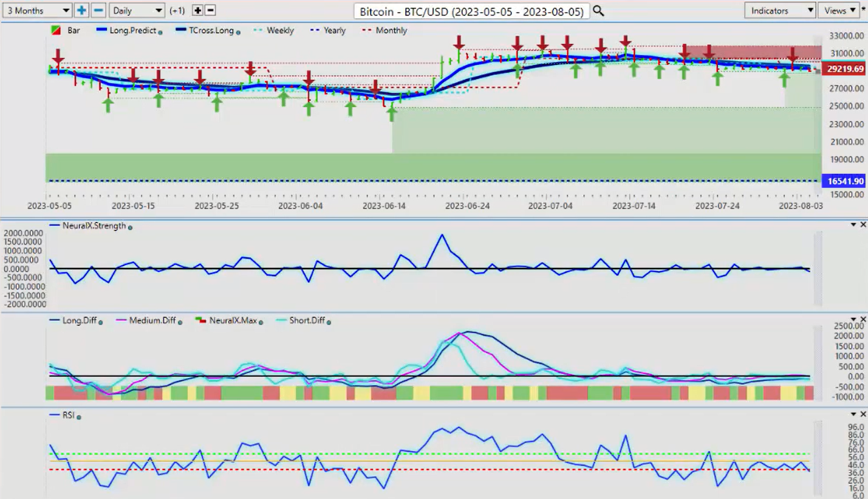868x499 pixels.
Task: Click the 2023-06-14 date axis label
Action: click(384, 206)
